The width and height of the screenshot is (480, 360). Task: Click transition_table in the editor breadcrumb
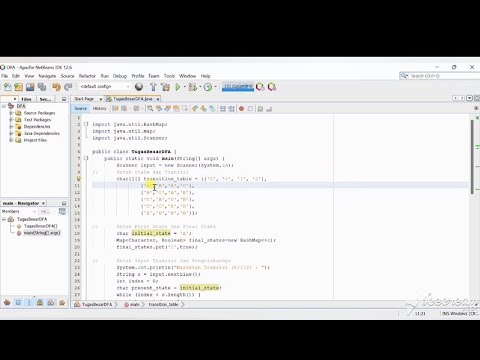163,304
